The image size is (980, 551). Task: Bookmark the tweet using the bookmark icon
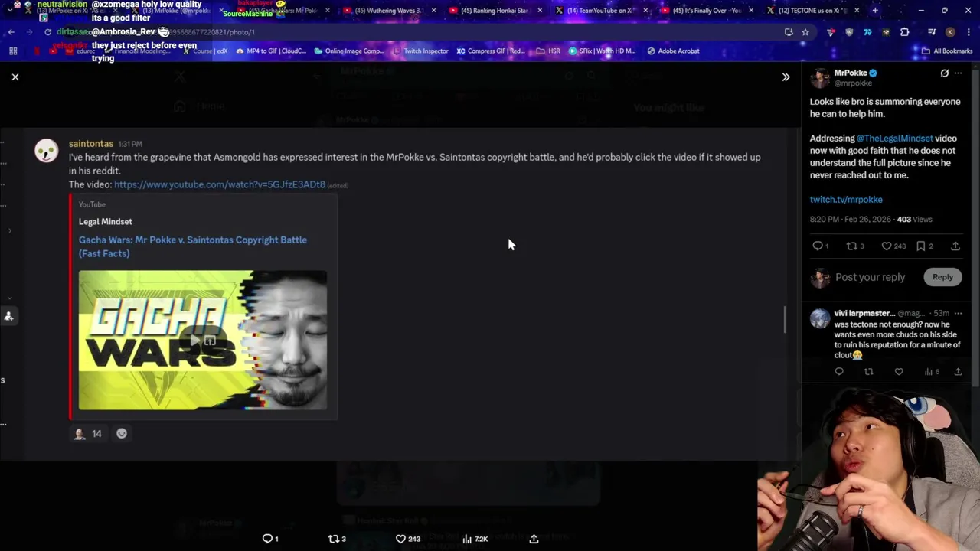(921, 246)
